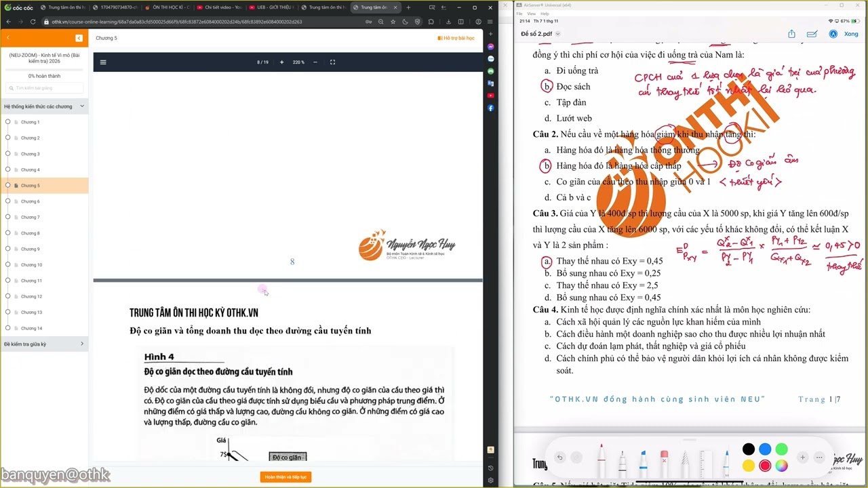Tap the share icon in the PDF header

pos(791,34)
